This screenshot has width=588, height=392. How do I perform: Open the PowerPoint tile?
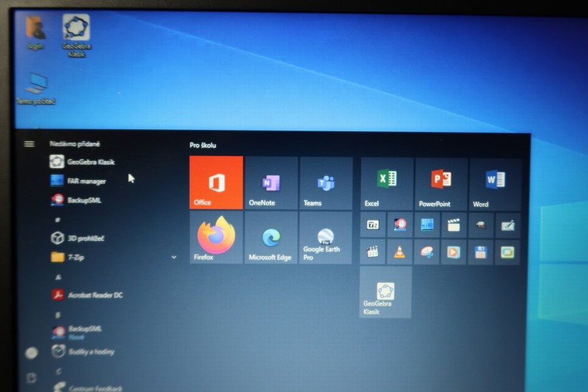(x=442, y=184)
